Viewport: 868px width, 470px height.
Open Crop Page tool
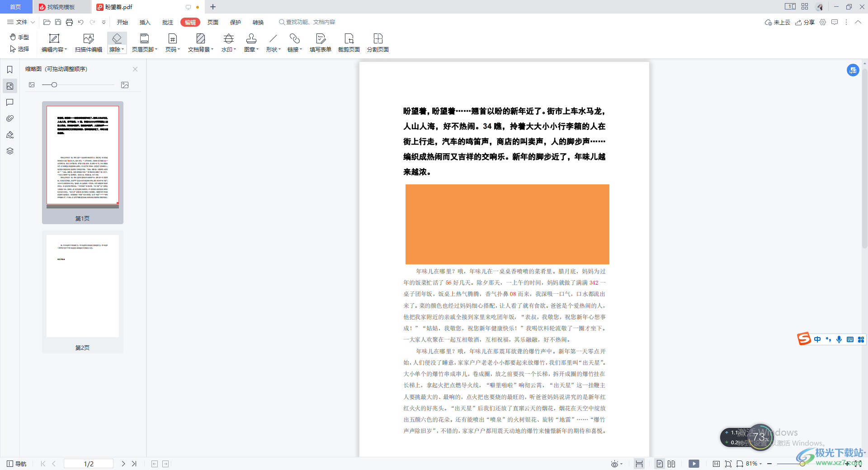pos(349,43)
